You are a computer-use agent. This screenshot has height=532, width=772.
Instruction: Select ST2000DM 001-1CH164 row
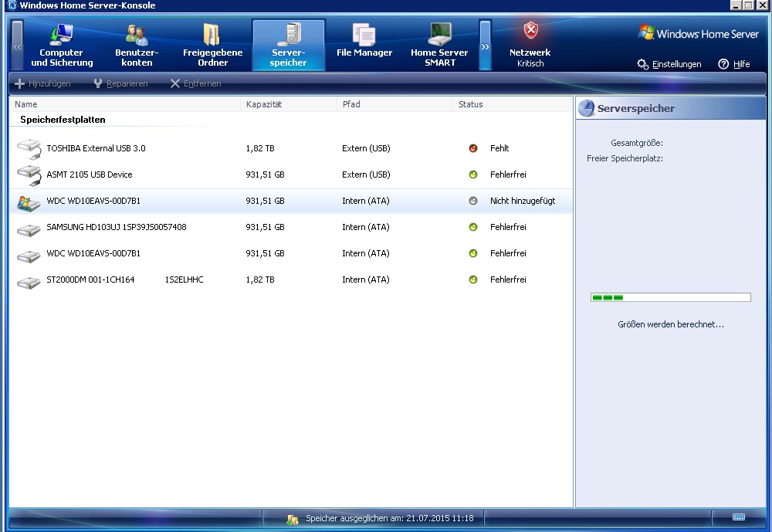pyautogui.click(x=290, y=280)
